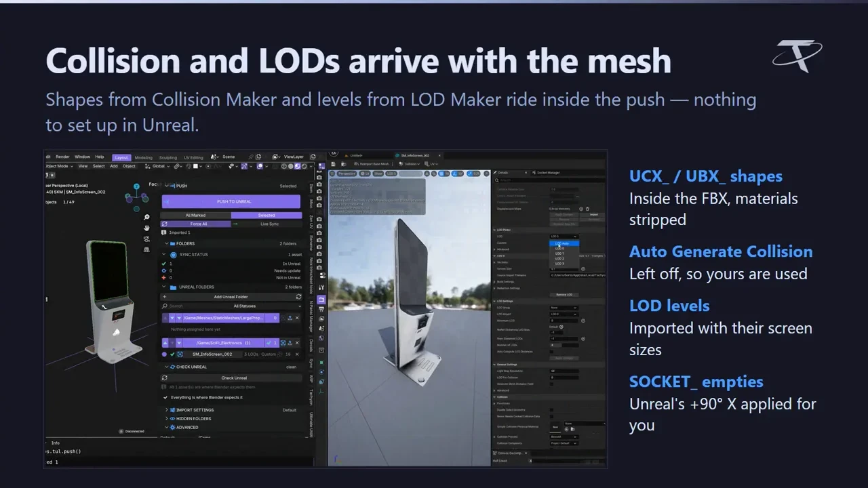Switch to the Layout workspace tab
This screenshot has height=488, width=868.
[x=121, y=157]
